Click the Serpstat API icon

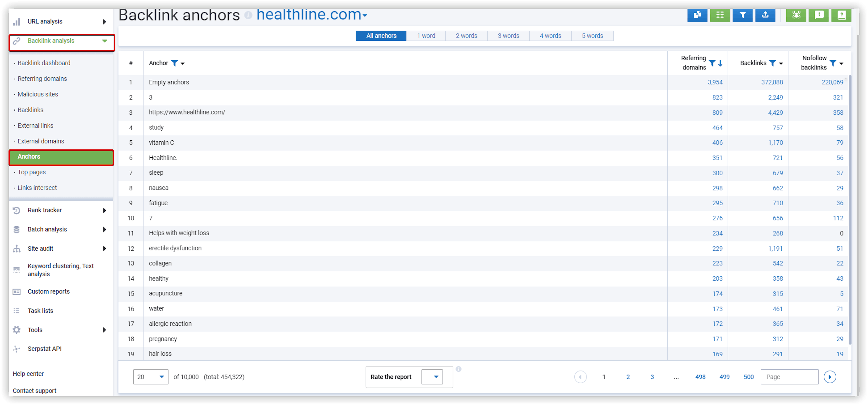coord(17,349)
